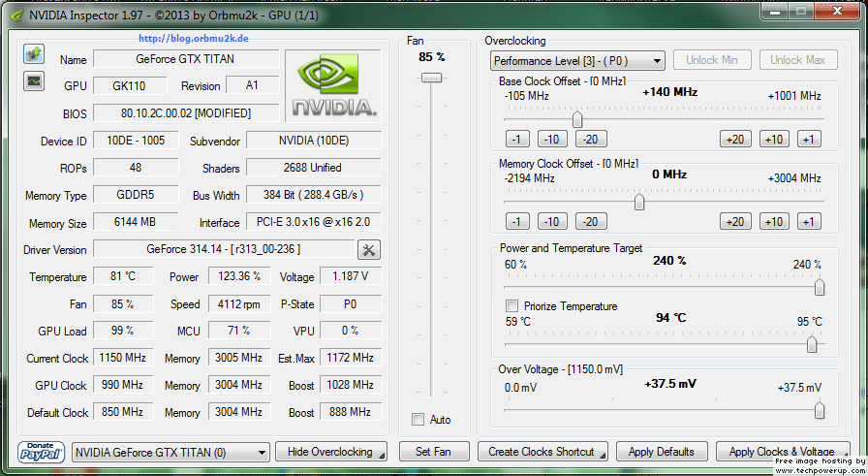Open the blog.orbmu2k.de link
Screen dimensions: 868x476
tap(194, 38)
